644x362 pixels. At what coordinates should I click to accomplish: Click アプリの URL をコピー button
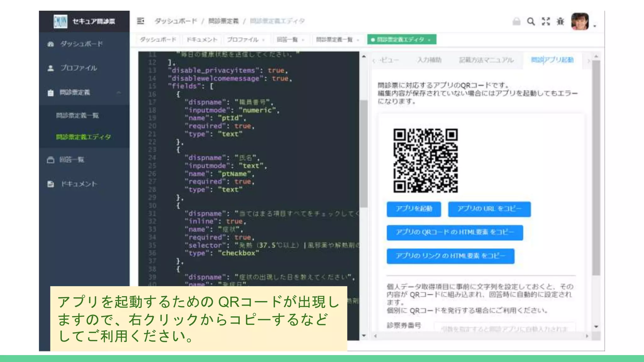pos(489,209)
